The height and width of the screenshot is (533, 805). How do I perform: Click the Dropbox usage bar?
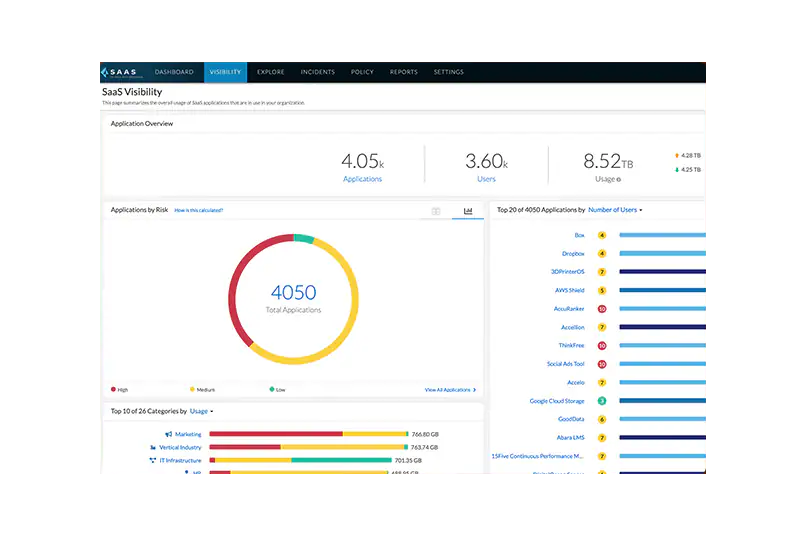(x=662, y=254)
